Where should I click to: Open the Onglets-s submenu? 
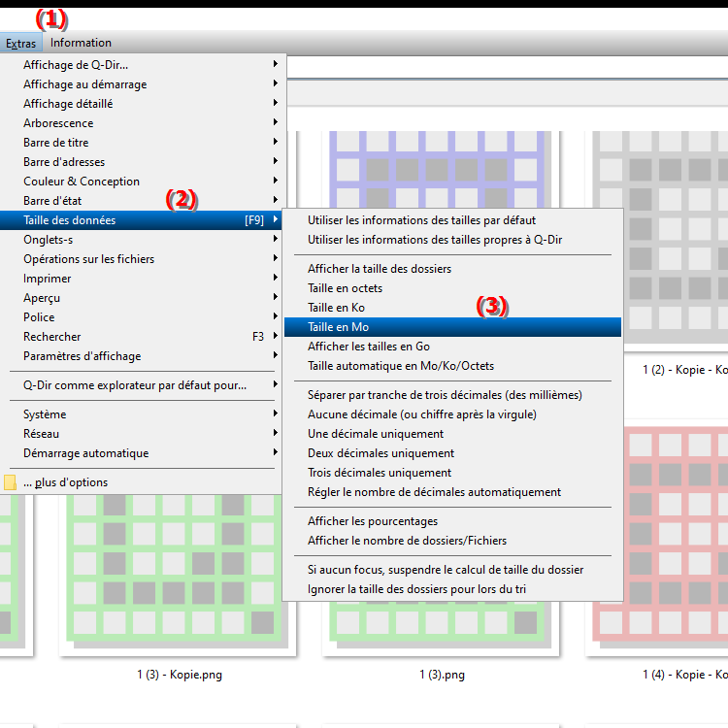[x=141, y=240]
